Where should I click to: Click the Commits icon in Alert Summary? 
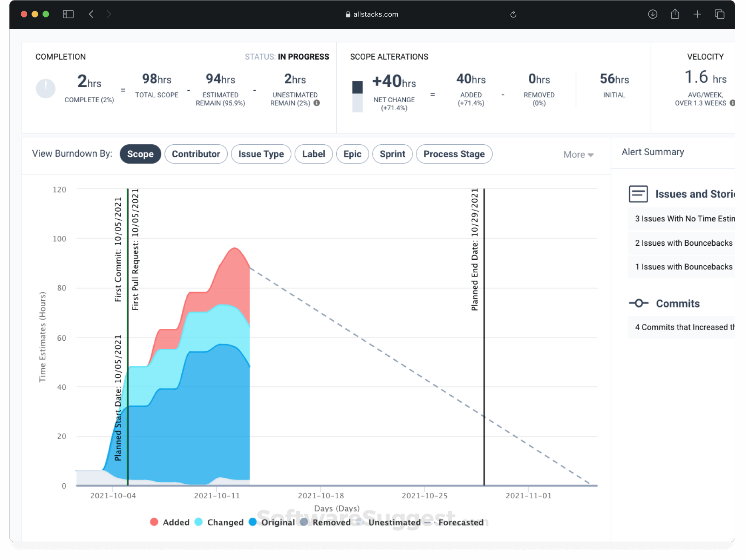[x=638, y=303]
